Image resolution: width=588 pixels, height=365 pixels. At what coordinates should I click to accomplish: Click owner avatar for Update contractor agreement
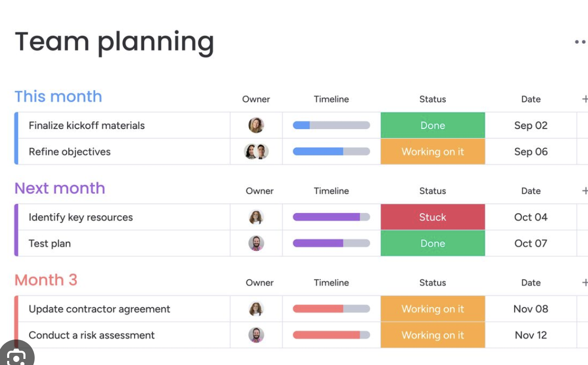[x=256, y=309]
